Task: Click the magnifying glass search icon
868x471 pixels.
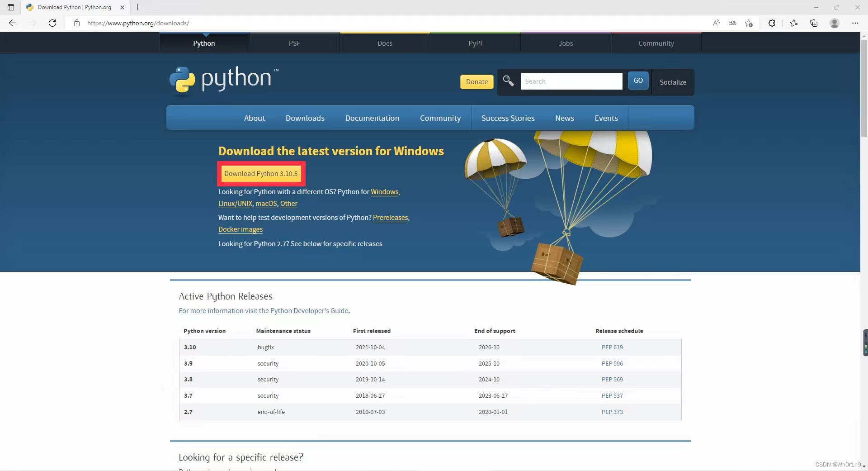Action: [x=509, y=81]
